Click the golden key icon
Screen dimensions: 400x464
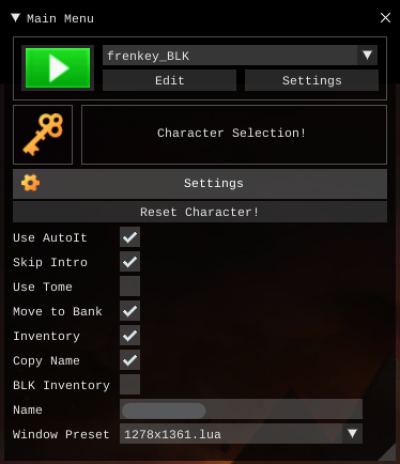point(43,135)
